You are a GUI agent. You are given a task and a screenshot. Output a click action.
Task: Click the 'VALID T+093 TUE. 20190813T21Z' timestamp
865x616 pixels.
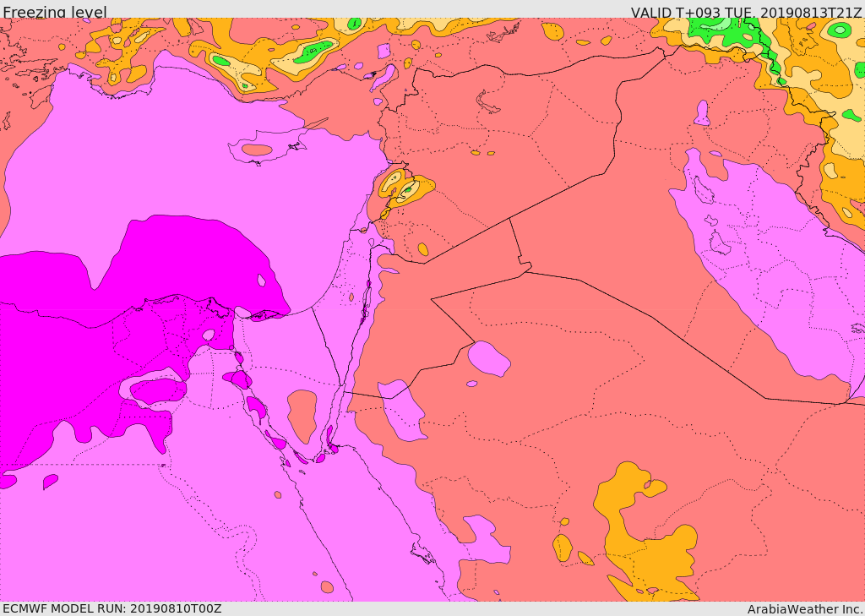pyautogui.click(x=747, y=12)
